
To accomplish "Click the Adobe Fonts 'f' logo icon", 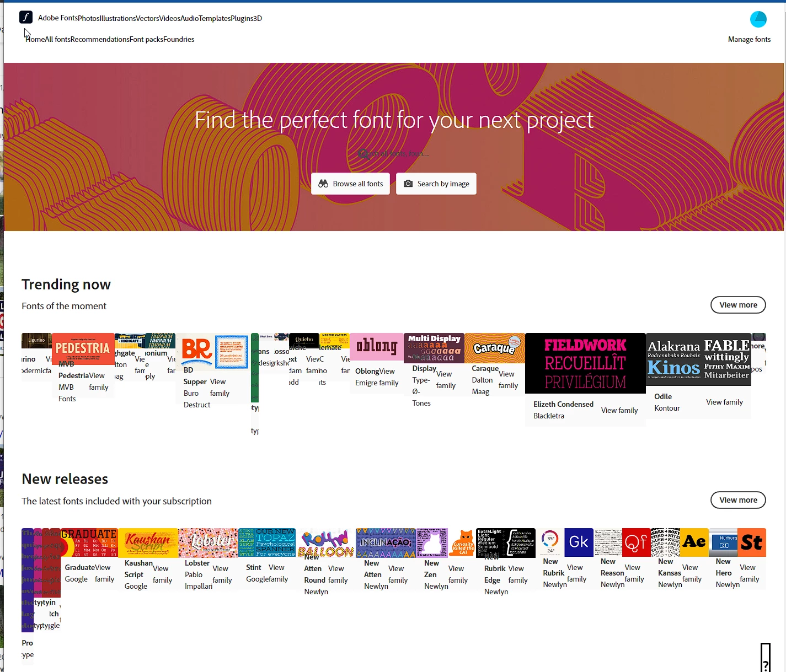I will point(26,17).
